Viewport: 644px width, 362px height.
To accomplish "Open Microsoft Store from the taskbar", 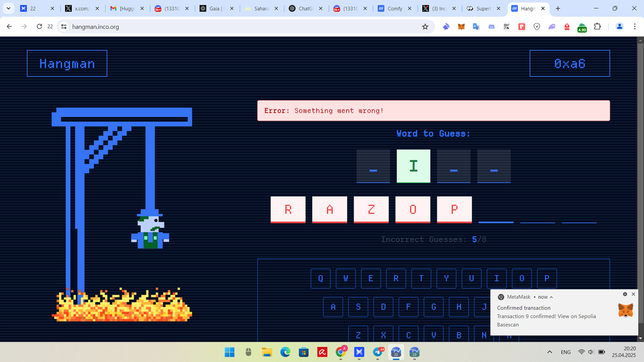I will pyautogui.click(x=304, y=352).
